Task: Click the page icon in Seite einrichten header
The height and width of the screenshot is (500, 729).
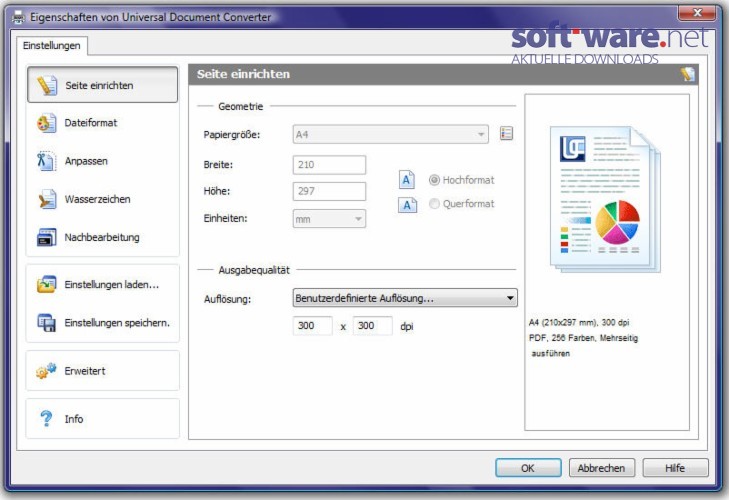Action: 688,74
